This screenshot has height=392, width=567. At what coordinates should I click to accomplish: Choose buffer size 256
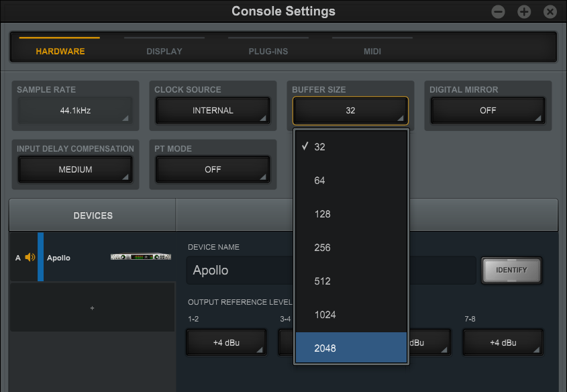coord(351,248)
